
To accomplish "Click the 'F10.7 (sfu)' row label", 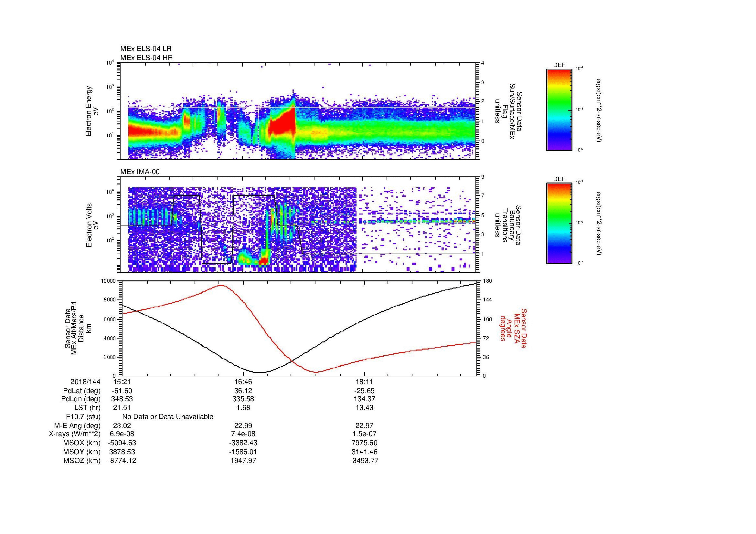I will coord(83,417).
